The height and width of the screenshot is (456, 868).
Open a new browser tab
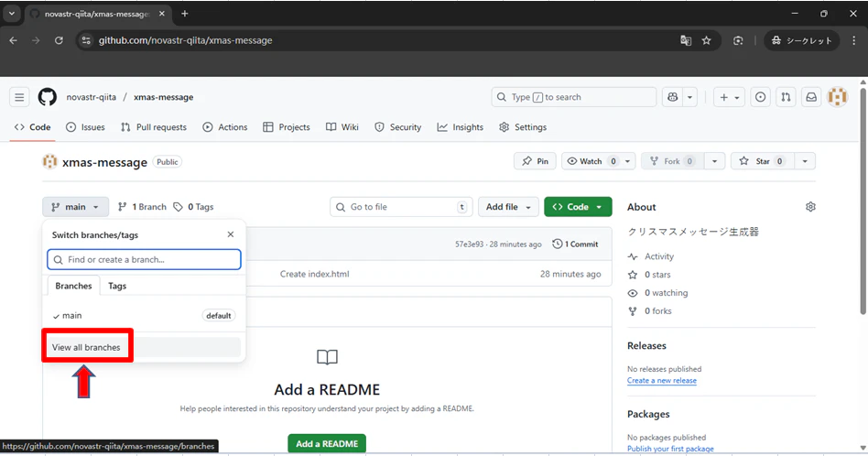point(185,14)
